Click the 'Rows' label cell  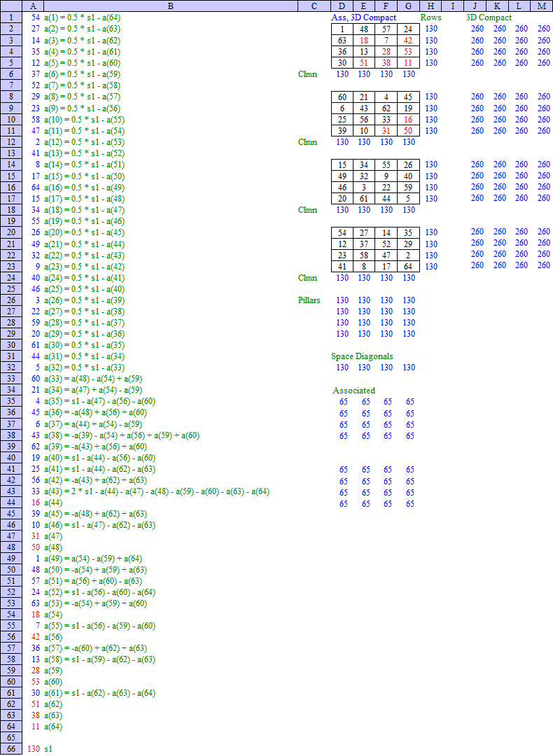[430, 17]
